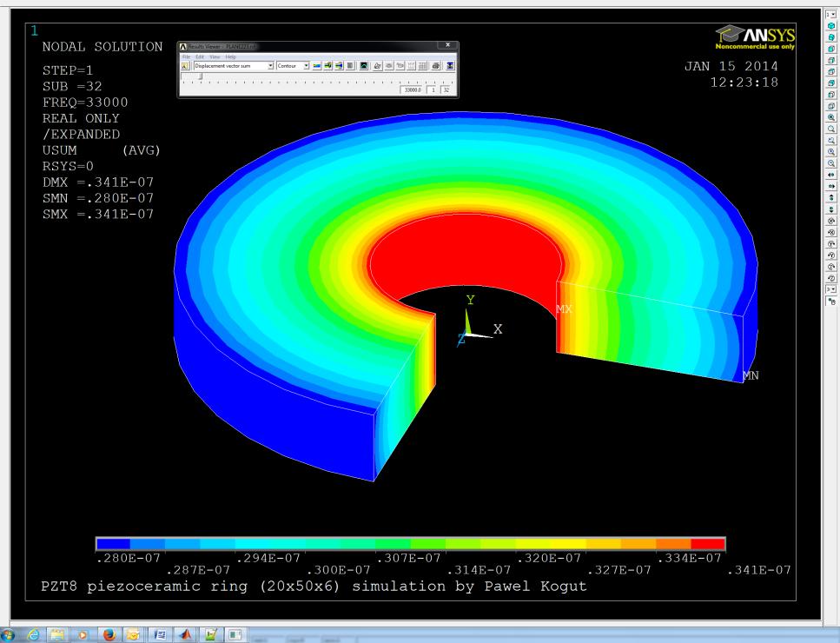Click the "FREQ=33000" text
840x643 pixels.
(85, 103)
